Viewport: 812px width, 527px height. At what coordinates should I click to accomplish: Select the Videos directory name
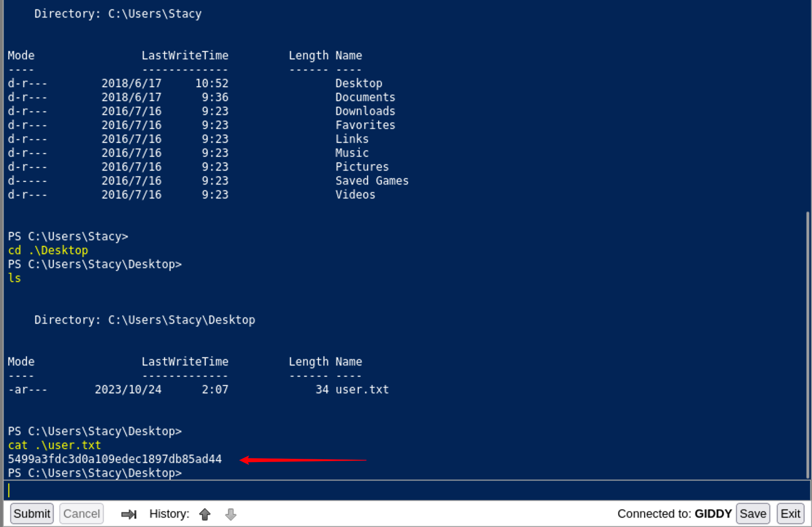point(355,194)
